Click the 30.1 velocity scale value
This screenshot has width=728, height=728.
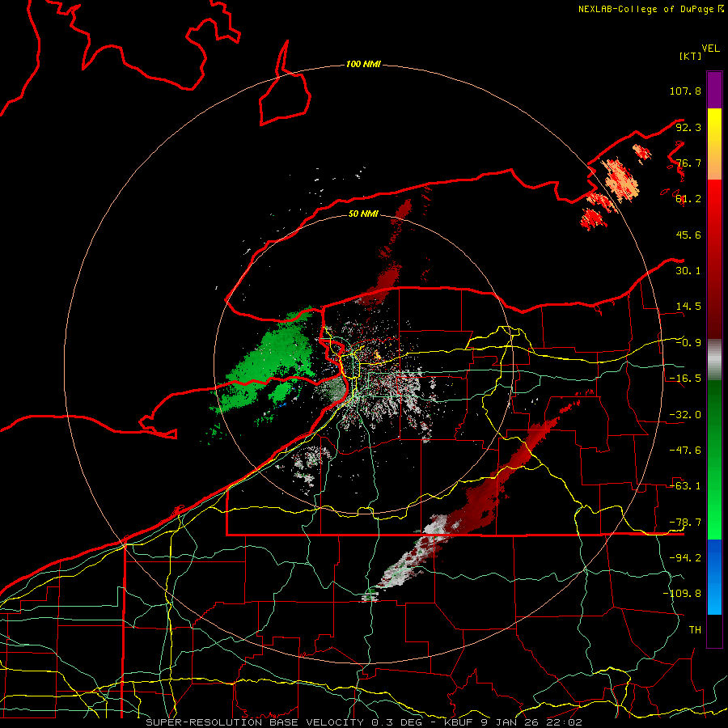click(x=688, y=271)
